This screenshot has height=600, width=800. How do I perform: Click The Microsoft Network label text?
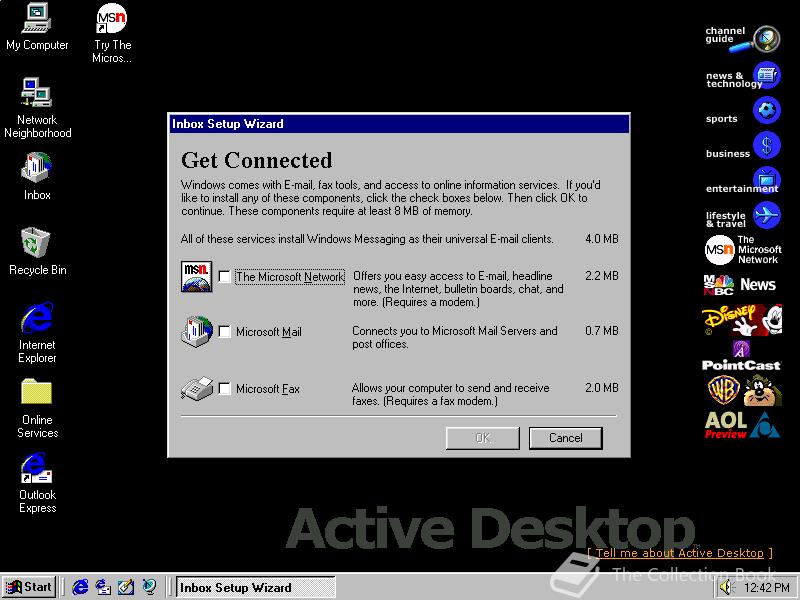point(290,277)
